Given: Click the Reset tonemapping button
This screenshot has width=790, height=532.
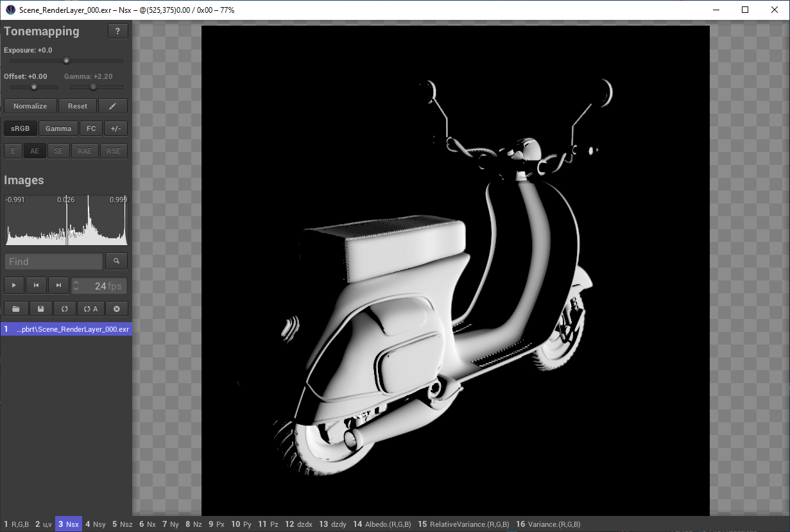Looking at the screenshot, I should pyautogui.click(x=78, y=106).
